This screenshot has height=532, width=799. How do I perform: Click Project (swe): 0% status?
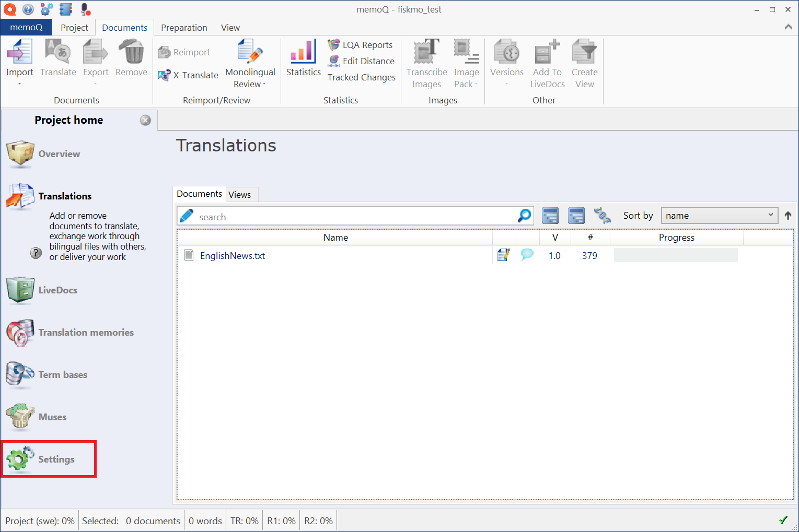coord(40,521)
